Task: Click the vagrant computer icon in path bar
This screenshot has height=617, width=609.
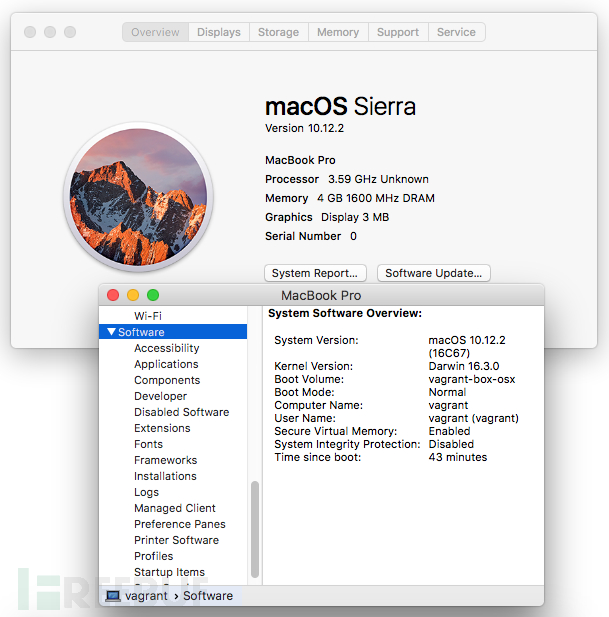Action: 113,596
